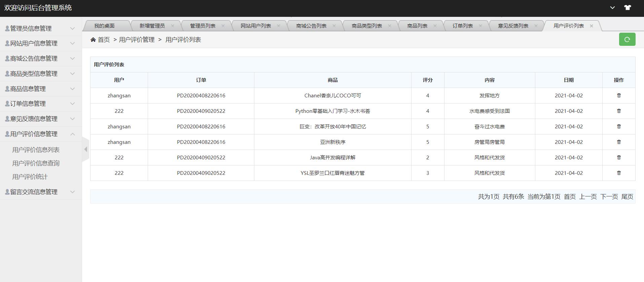Open 用户评价统计 in the sidebar
The image size is (644, 282).
point(30,177)
